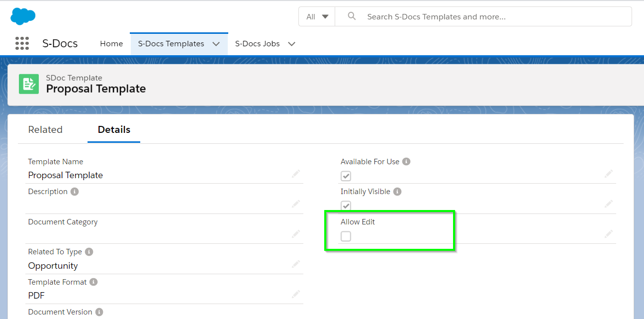Go to the Home tab
Screen dimensions: 644x319
point(111,44)
